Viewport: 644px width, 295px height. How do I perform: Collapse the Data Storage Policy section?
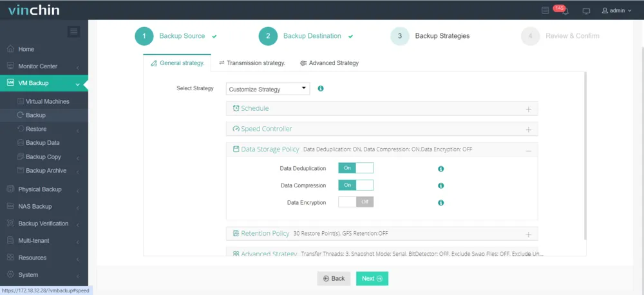529,151
